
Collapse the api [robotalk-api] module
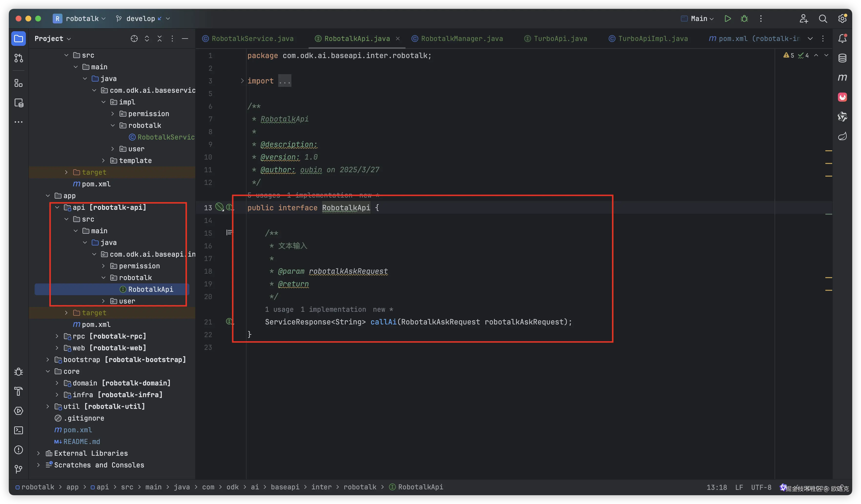(x=57, y=207)
